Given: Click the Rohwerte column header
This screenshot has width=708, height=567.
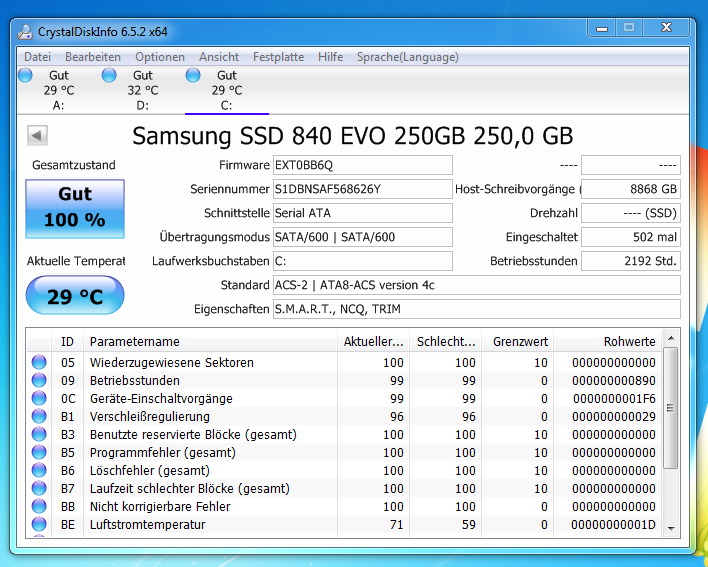Looking at the screenshot, I should [x=608, y=342].
